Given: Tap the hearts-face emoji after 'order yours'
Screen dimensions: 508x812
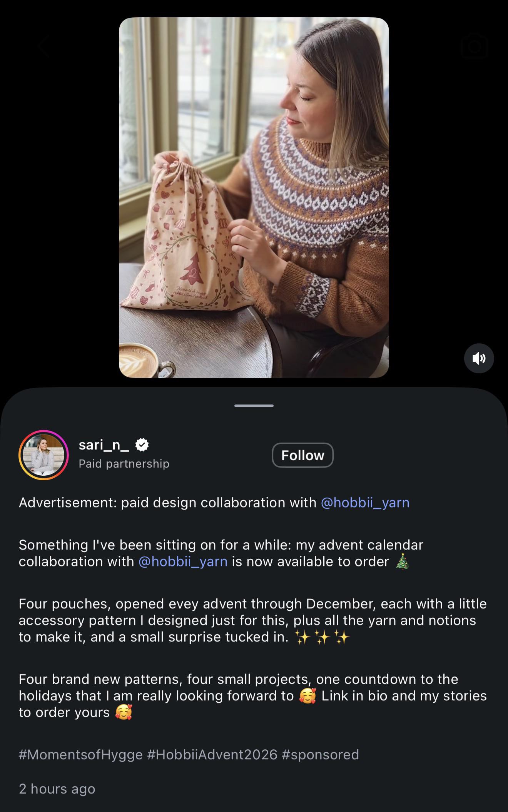Looking at the screenshot, I should 124,712.
